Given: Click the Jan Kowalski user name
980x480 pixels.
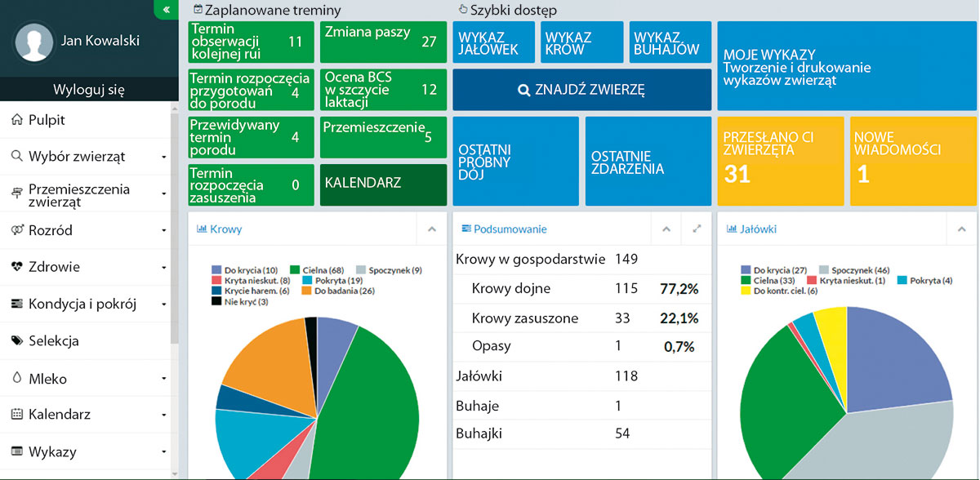Looking at the screenshot, I should coord(101,39).
